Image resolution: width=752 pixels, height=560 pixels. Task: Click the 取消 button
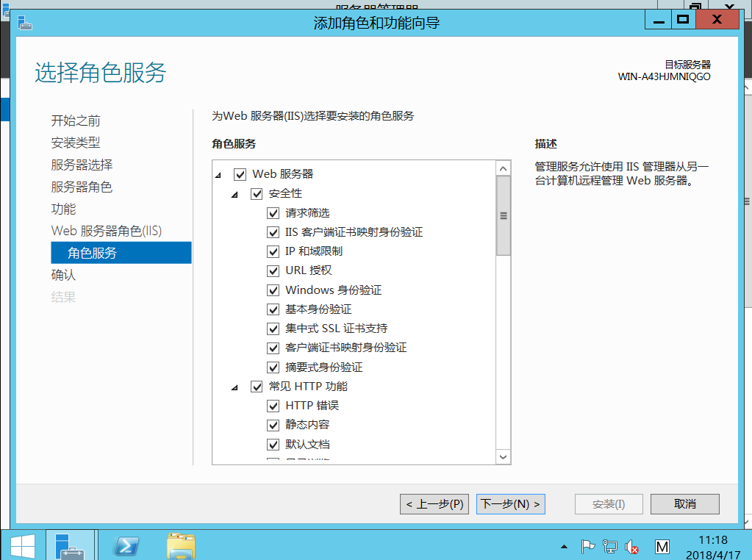tap(685, 504)
